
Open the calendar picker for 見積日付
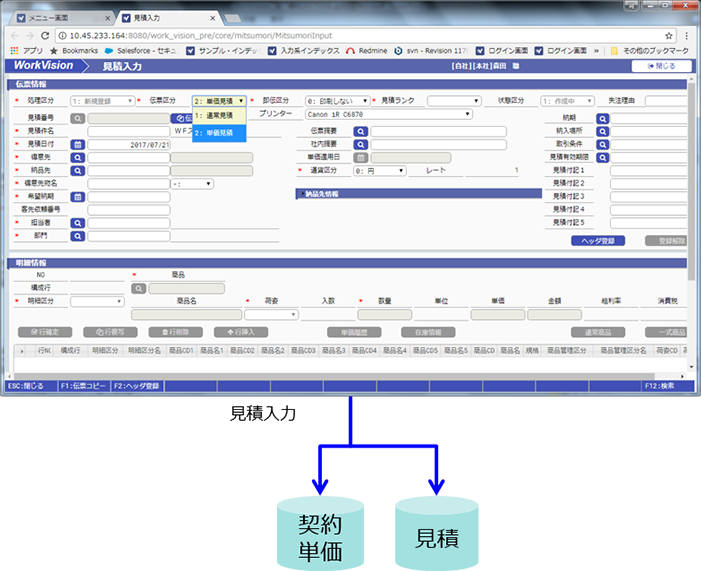pyautogui.click(x=77, y=144)
